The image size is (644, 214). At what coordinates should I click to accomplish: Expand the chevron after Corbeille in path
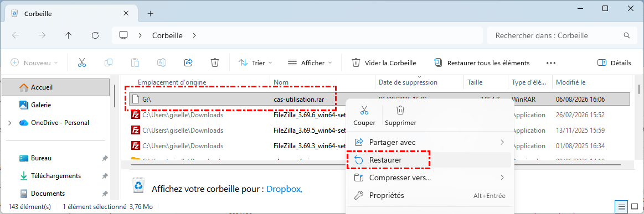[x=195, y=35]
